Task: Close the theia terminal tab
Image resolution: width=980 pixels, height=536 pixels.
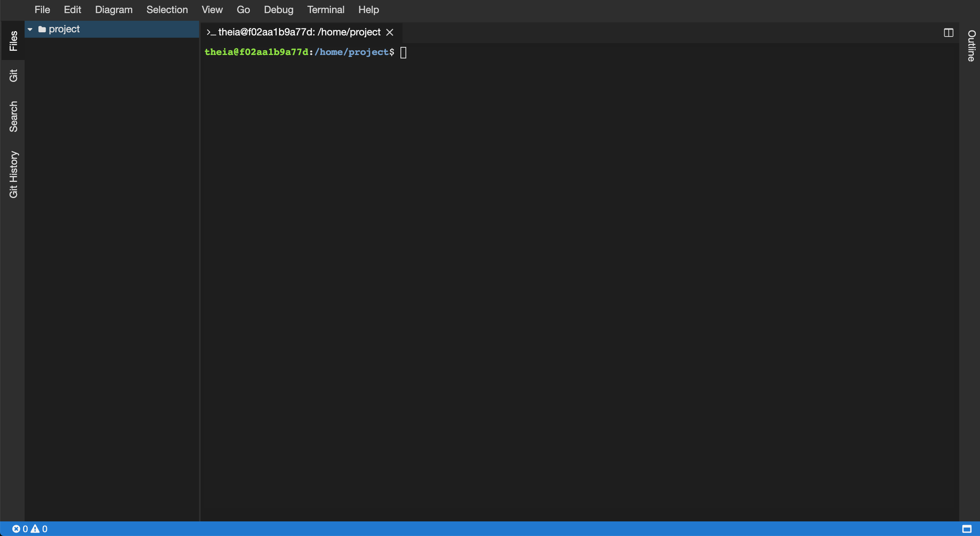Action: 390,32
